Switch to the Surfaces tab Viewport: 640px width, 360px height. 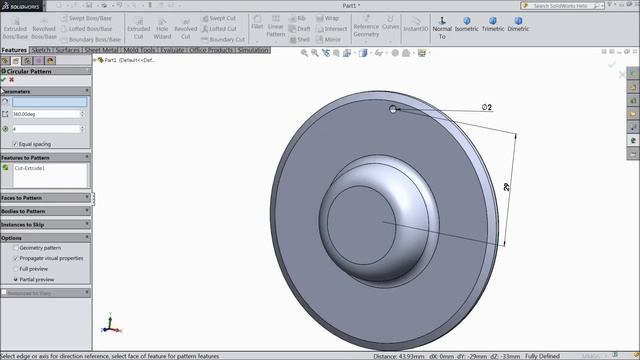coord(67,50)
